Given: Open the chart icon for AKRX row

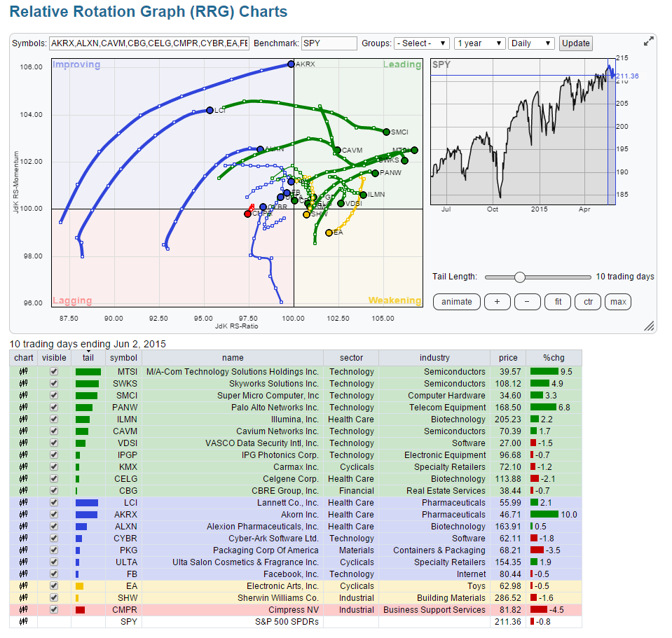Looking at the screenshot, I should 24,514.
